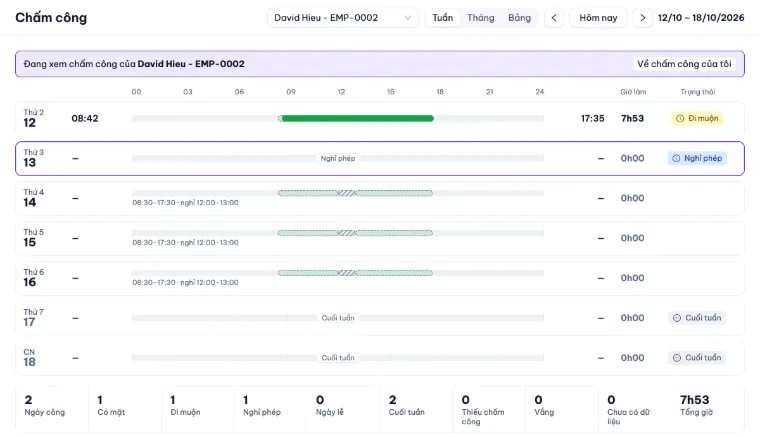
Task: Click the Cuối tuần status icon for CN 18
Action: (677, 358)
